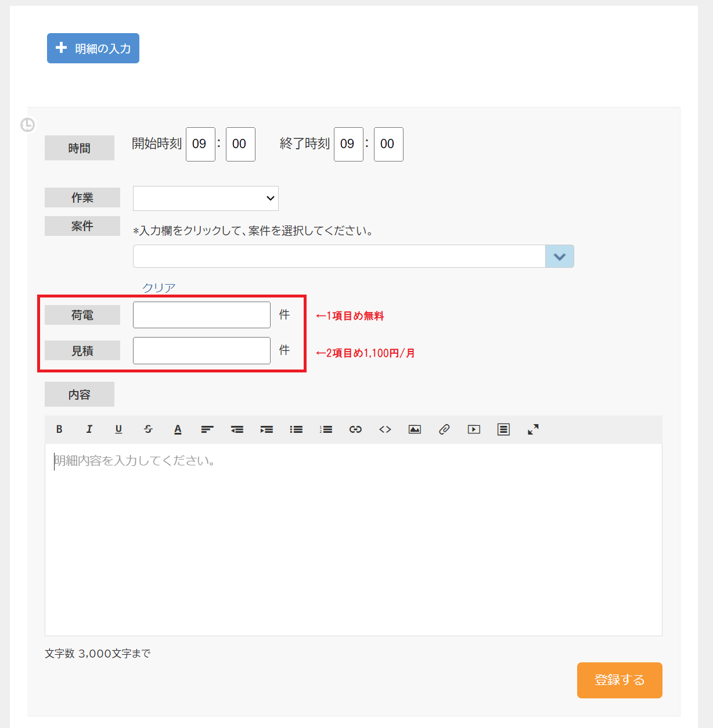Toggle bold formatting in editor toolbar
The image size is (713, 728).
pyautogui.click(x=59, y=429)
